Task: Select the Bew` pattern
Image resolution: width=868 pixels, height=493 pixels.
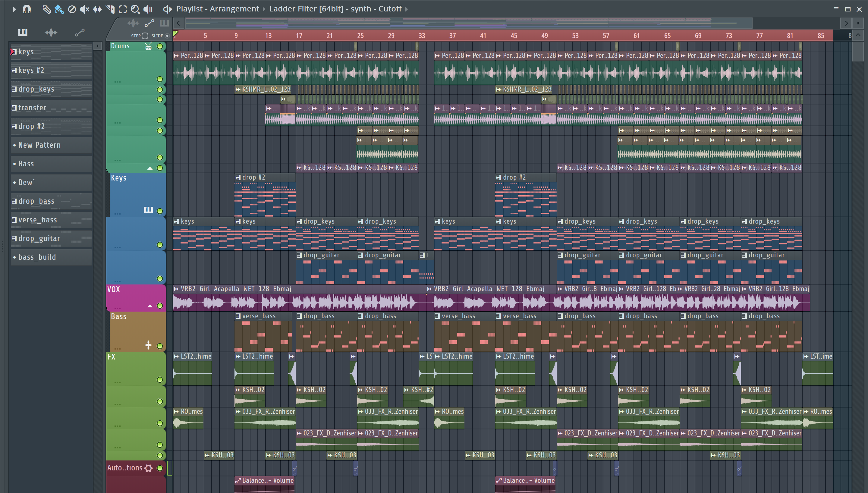Action: coord(51,182)
